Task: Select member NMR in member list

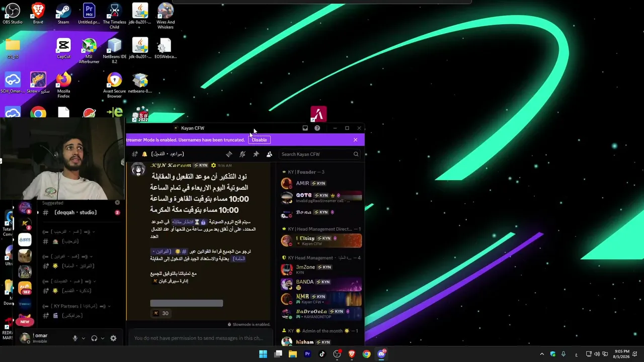Action: [321, 299]
